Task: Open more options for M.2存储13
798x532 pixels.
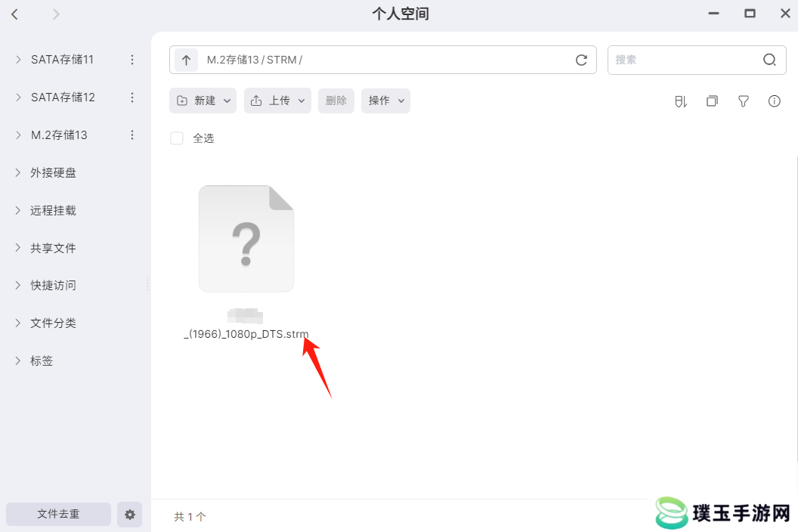Action: pos(132,135)
